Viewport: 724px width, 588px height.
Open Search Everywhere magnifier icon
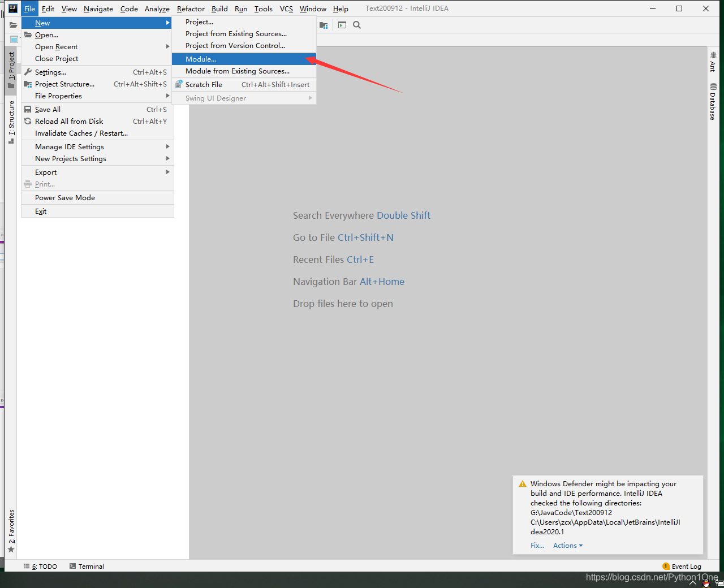coord(357,25)
